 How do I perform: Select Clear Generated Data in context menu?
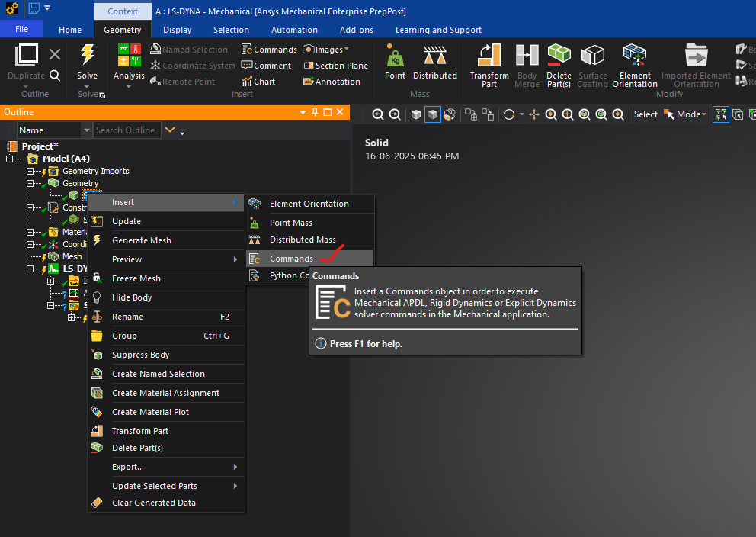click(166, 503)
